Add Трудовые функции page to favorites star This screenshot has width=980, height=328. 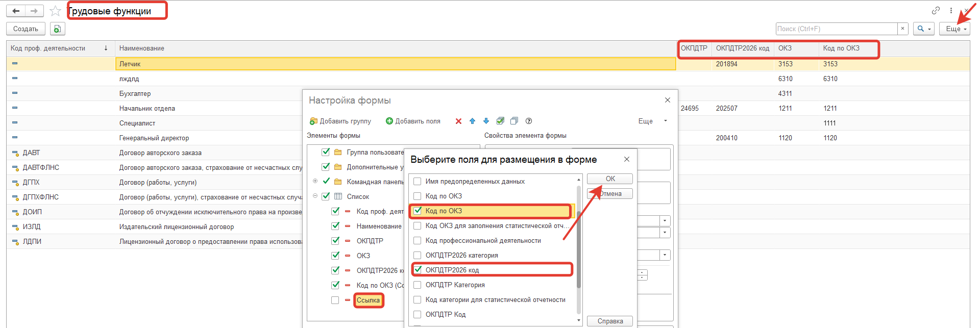coord(55,11)
